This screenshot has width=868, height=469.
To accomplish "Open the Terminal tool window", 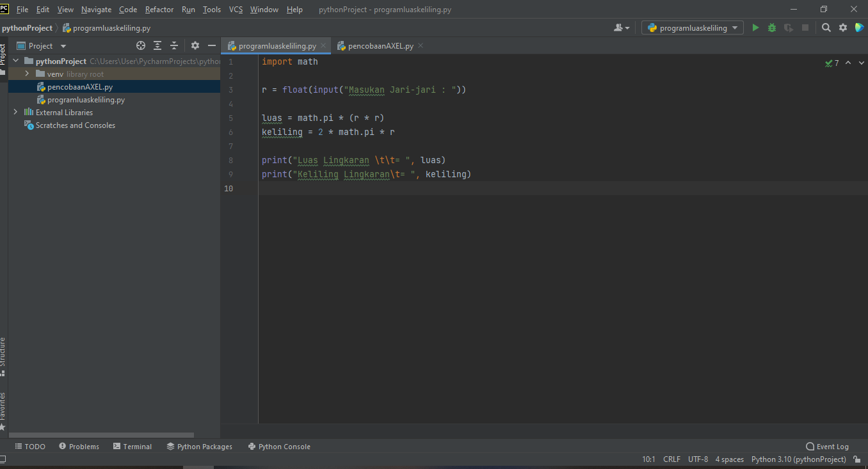I will [x=132, y=446].
